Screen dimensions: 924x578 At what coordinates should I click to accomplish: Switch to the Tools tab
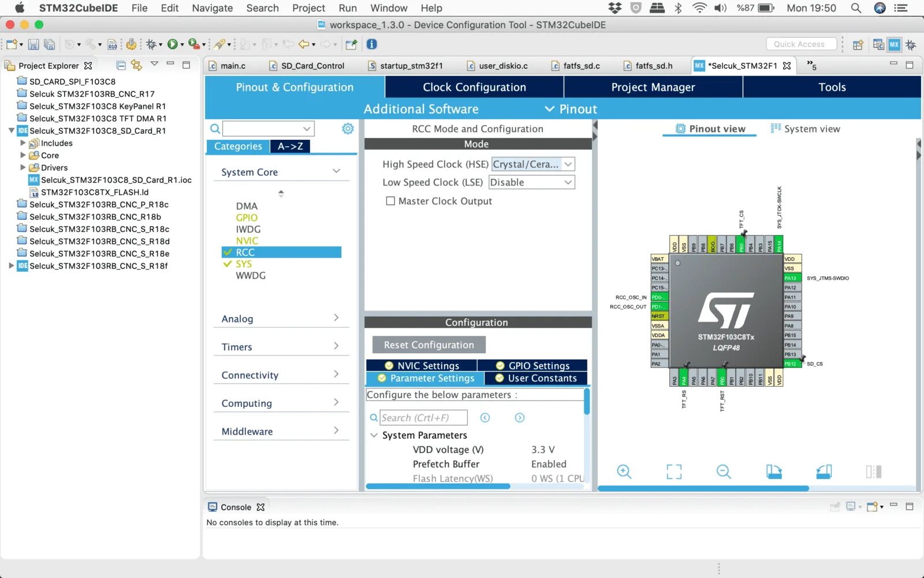click(x=832, y=87)
